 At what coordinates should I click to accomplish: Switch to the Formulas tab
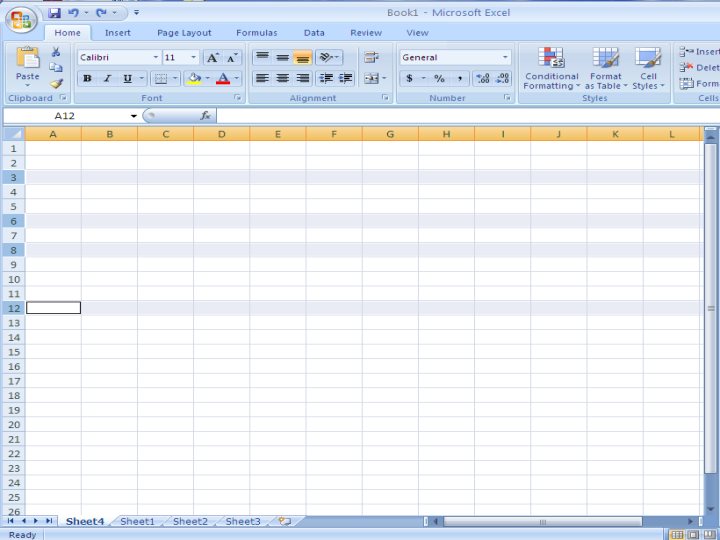pos(257,33)
